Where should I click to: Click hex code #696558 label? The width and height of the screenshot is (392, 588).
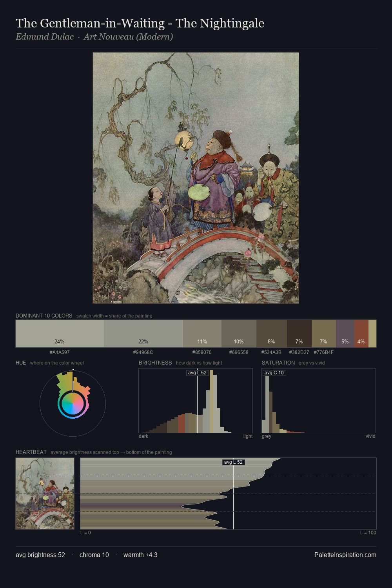point(239,352)
